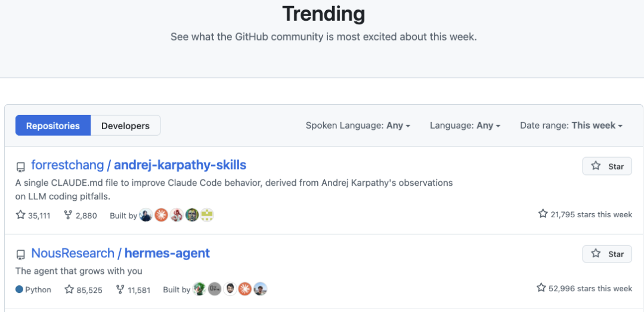Star the andrej-karpathy-skills repository
644x312 pixels.
tap(607, 166)
